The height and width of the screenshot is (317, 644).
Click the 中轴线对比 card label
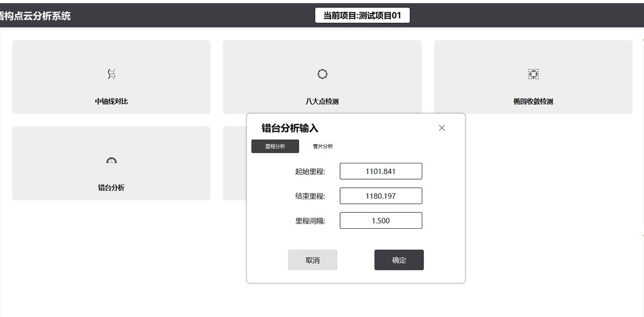click(x=111, y=102)
